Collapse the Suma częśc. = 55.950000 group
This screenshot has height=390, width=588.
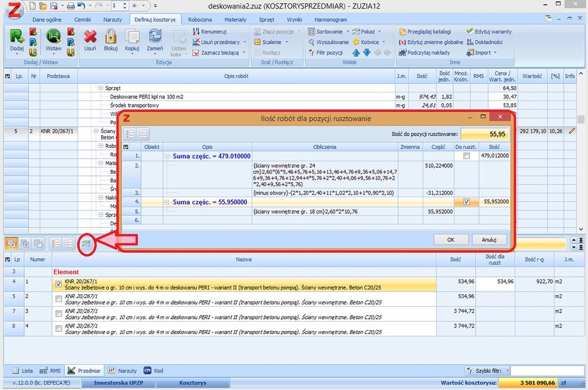point(167,202)
